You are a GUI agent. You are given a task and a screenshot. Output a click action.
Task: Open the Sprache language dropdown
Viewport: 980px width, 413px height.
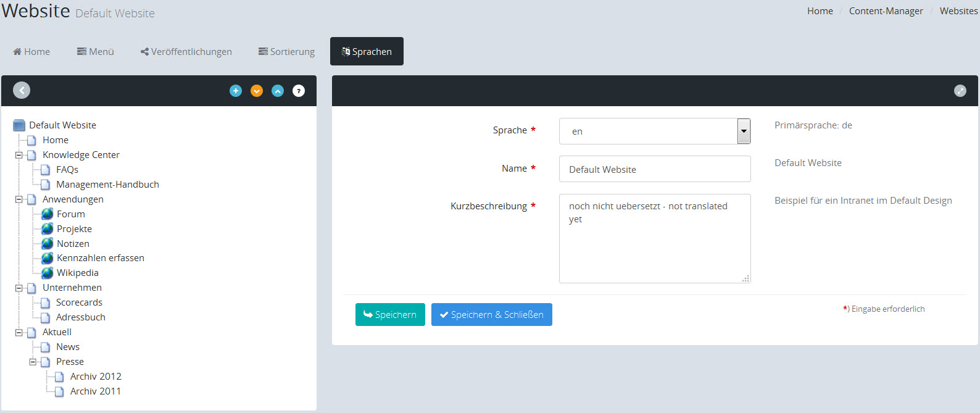click(744, 131)
